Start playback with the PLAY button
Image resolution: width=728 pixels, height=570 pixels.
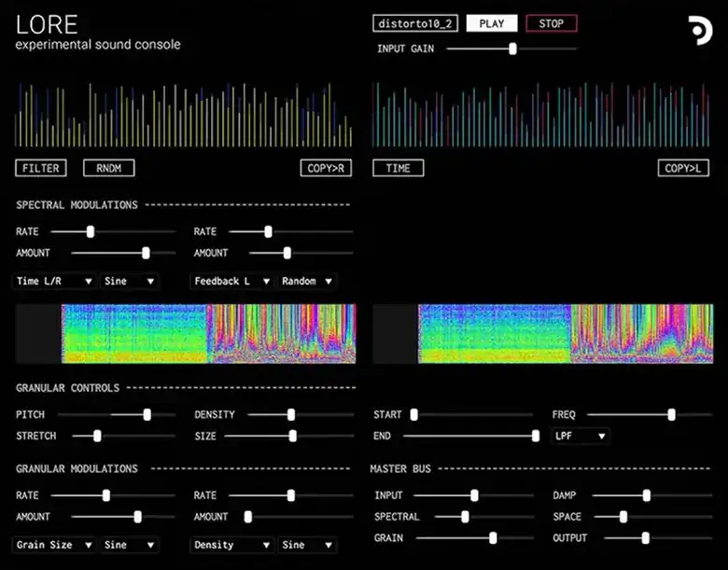click(x=492, y=23)
